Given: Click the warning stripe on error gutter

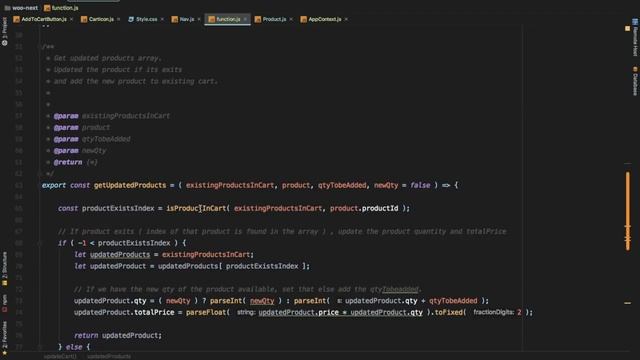Looking at the screenshot, I should [628, 210].
